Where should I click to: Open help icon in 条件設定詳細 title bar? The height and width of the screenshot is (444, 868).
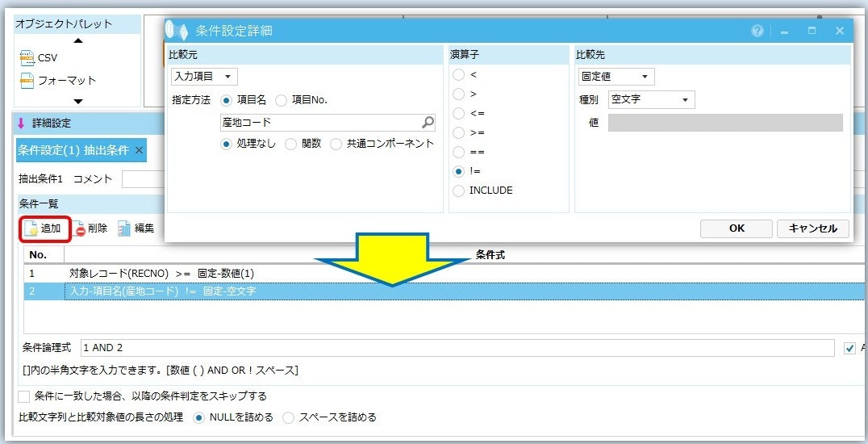(757, 31)
